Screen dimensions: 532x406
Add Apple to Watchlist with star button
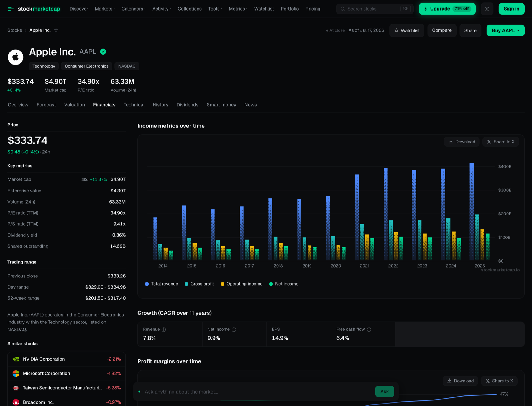pos(407,30)
